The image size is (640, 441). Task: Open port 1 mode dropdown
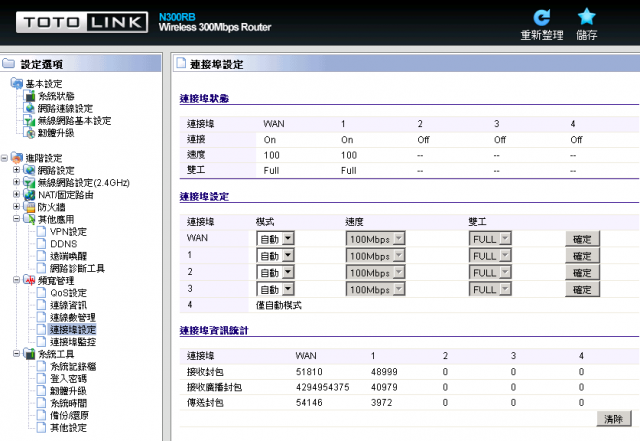(275, 256)
